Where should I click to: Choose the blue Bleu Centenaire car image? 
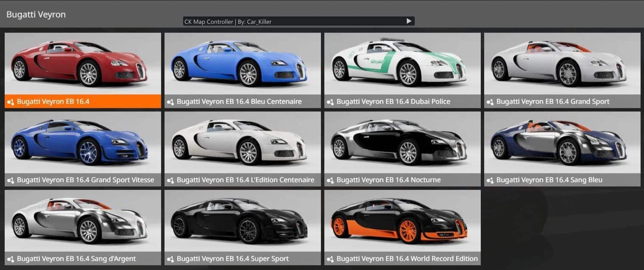pos(242,63)
